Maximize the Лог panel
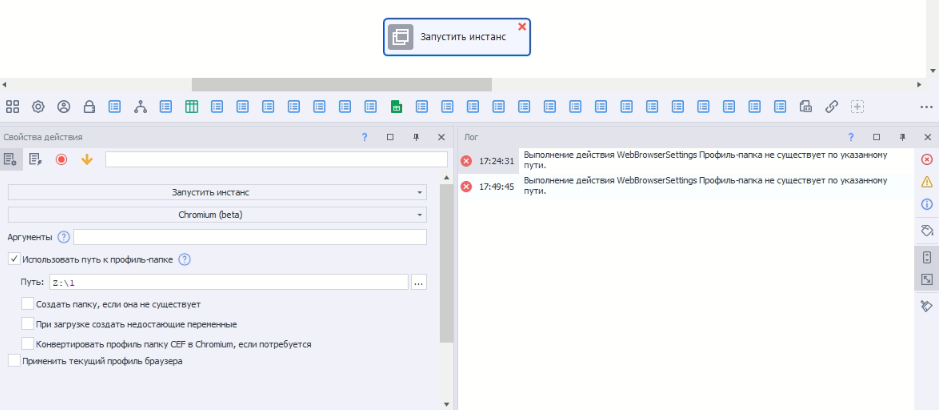Image resolution: width=939 pixels, height=410 pixels. [876, 137]
